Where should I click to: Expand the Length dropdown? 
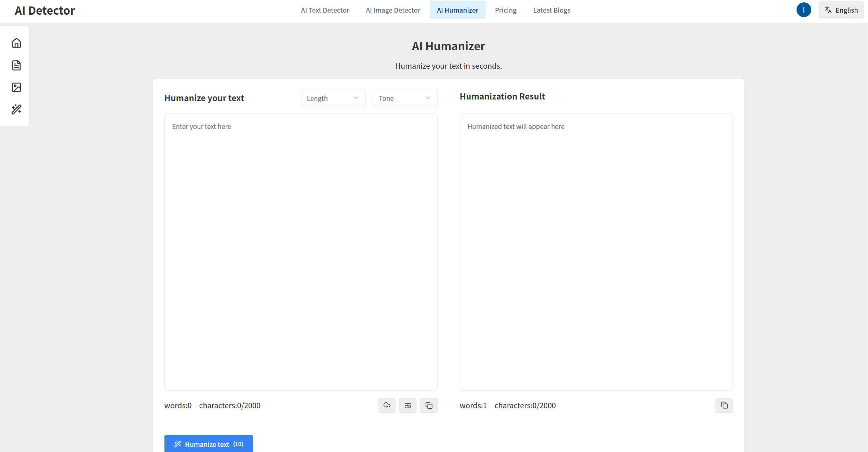[x=333, y=98]
